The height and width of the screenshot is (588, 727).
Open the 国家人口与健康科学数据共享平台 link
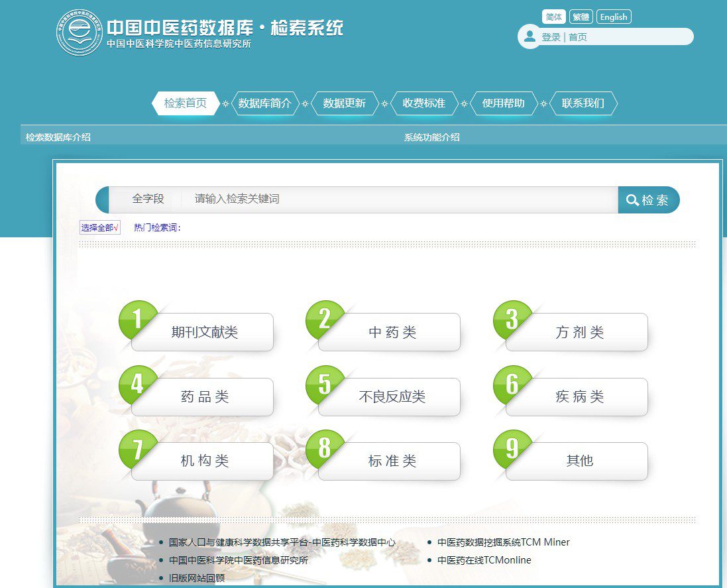coord(282,542)
